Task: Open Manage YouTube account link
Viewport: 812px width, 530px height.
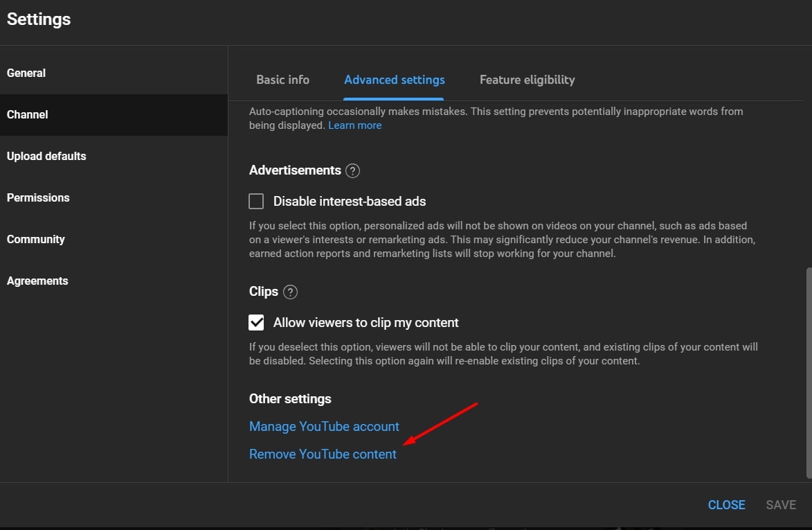Action: [x=324, y=426]
